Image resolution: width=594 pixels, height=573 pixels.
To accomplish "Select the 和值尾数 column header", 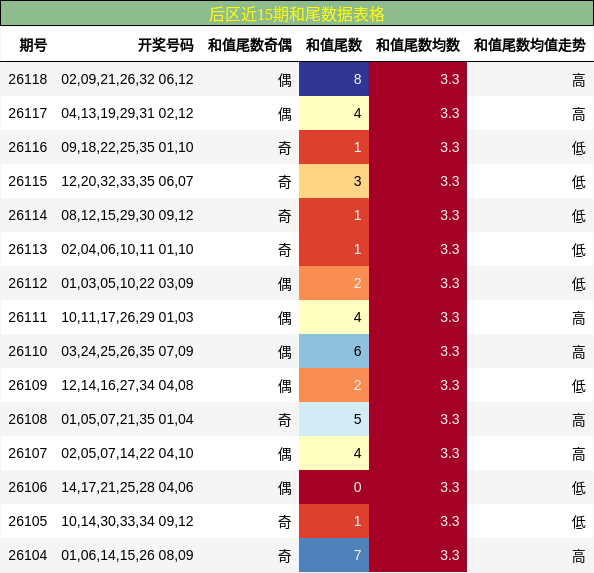I will [x=334, y=45].
